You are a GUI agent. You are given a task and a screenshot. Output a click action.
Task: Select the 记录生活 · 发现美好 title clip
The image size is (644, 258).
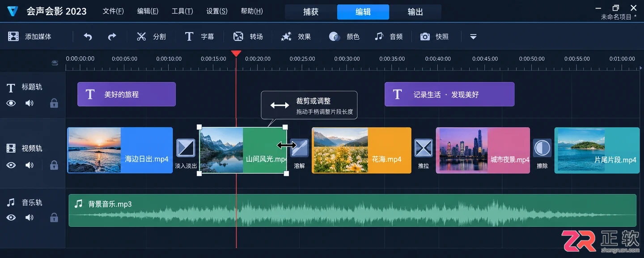[449, 95]
